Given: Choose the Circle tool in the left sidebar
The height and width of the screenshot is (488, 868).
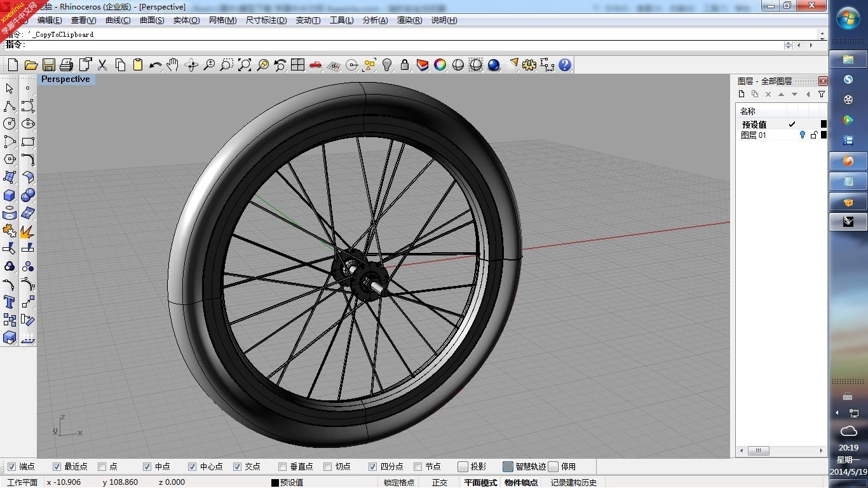Looking at the screenshot, I should pos(10,124).
